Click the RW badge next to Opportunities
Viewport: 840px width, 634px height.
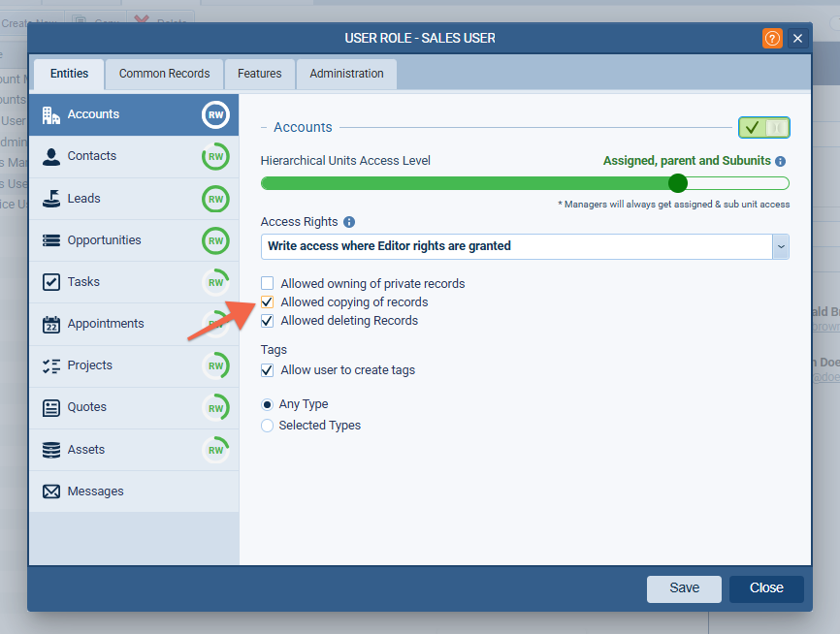[x=215, y=240]
